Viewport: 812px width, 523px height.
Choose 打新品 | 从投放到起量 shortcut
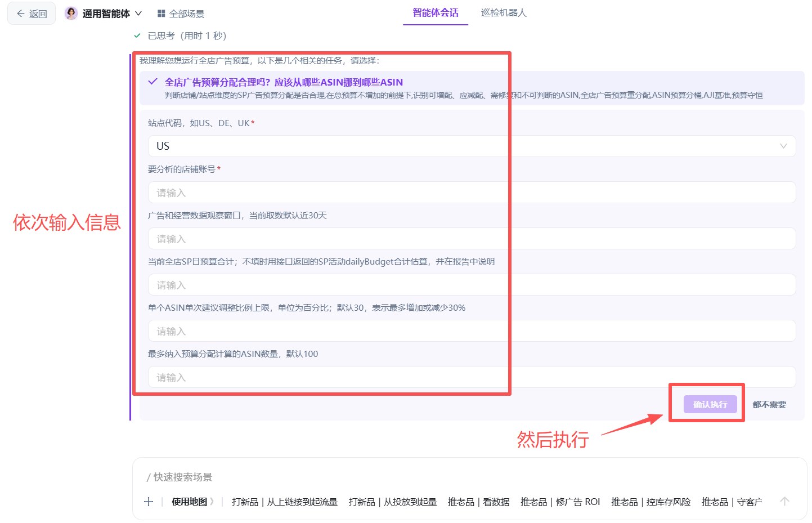pos(393,502)
